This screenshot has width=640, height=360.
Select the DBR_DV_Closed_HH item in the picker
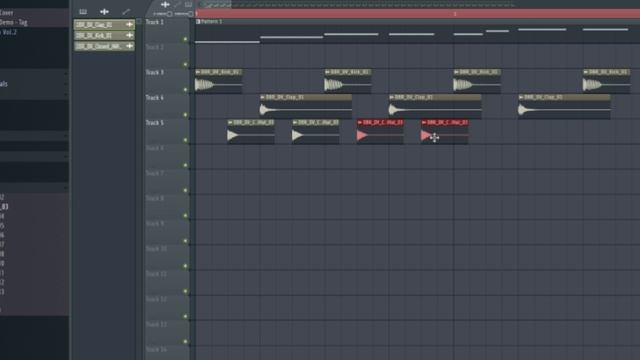tap(104, 46)
